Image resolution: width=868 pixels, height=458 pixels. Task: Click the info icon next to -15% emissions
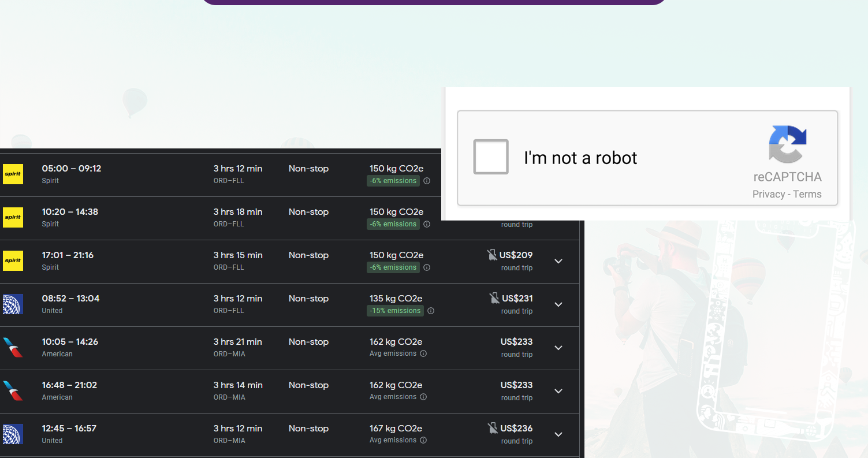[x=431, y=311]
